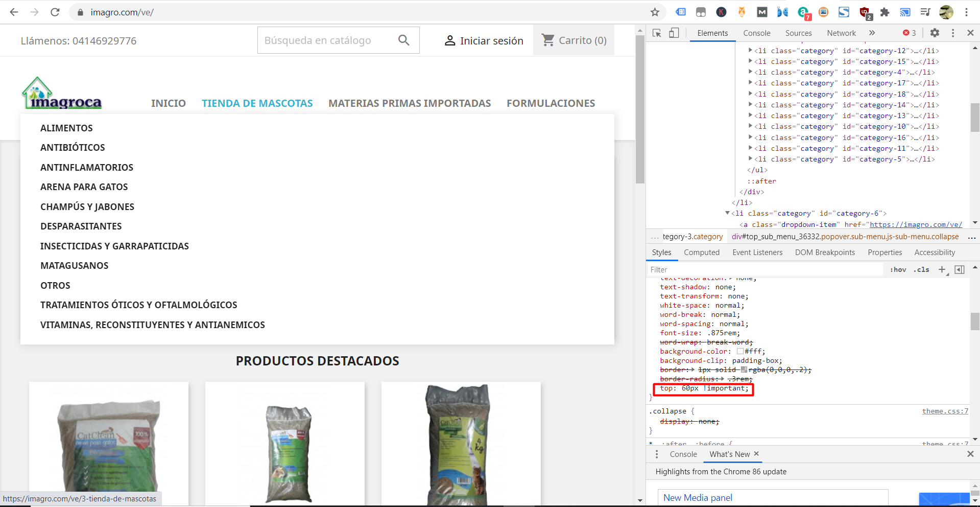Open the media controls music icon
980x507 pixels.
tap(926, 12)
